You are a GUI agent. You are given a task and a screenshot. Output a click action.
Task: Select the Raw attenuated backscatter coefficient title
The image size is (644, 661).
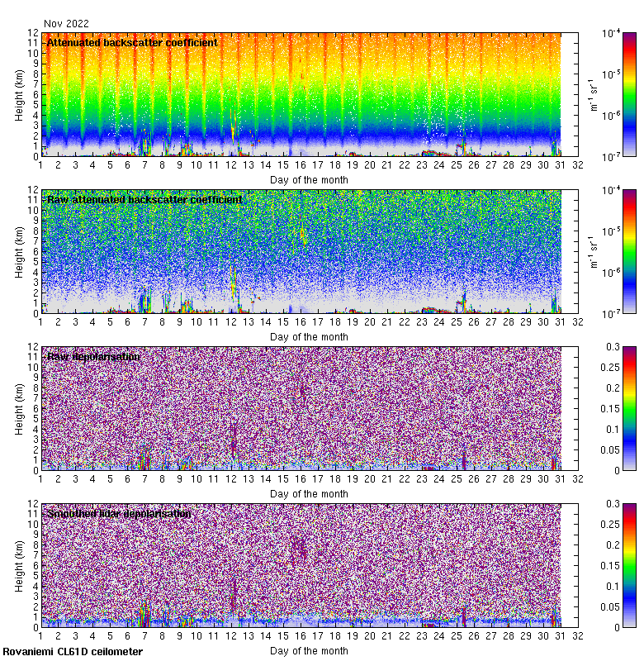(144, 200)
